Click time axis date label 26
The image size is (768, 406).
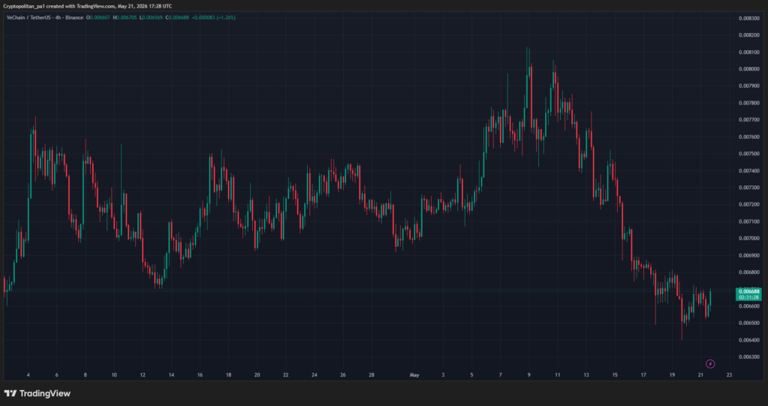click(343, 375)
